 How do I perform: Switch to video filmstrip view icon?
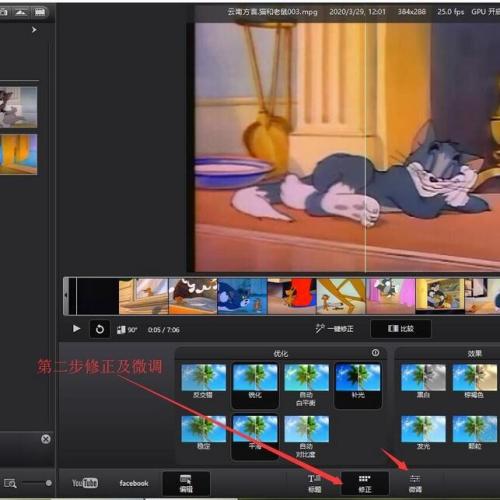(40, 12)
